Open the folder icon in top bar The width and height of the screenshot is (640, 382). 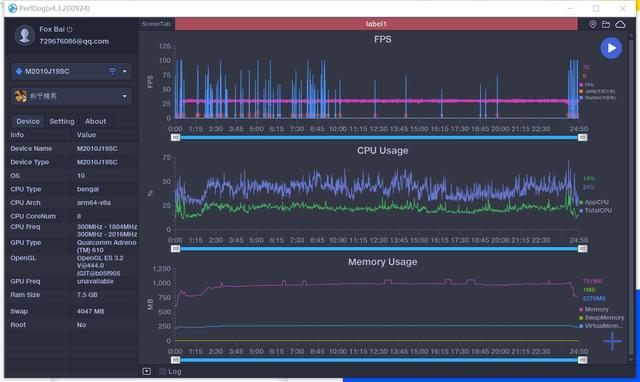(x=606, y=24)
